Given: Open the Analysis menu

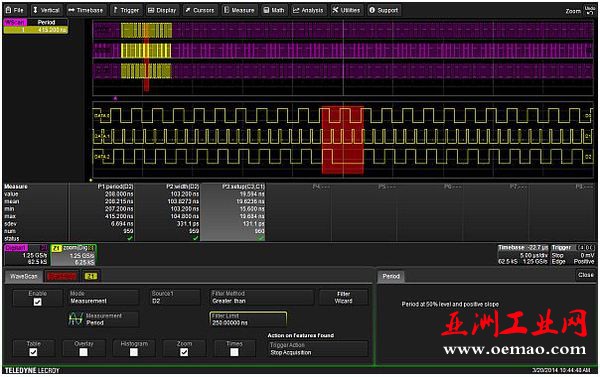Looking at the screenshot, I should click(308, 10).
